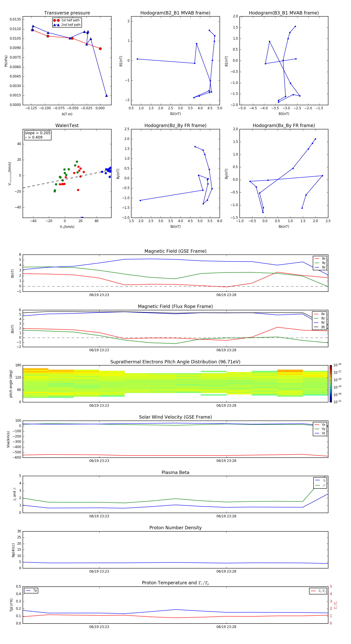Click 'Vx' in solar wind velocity legend

pyautogui.click(x=324, y=425)
